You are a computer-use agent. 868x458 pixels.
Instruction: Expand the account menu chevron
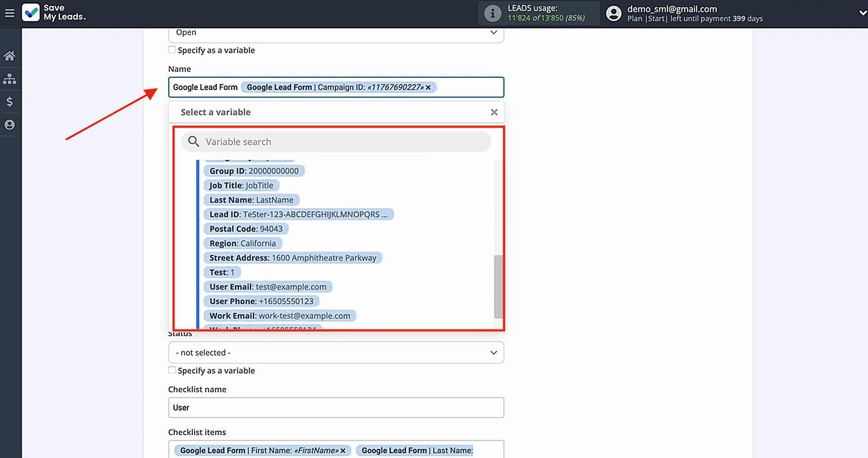862,13
